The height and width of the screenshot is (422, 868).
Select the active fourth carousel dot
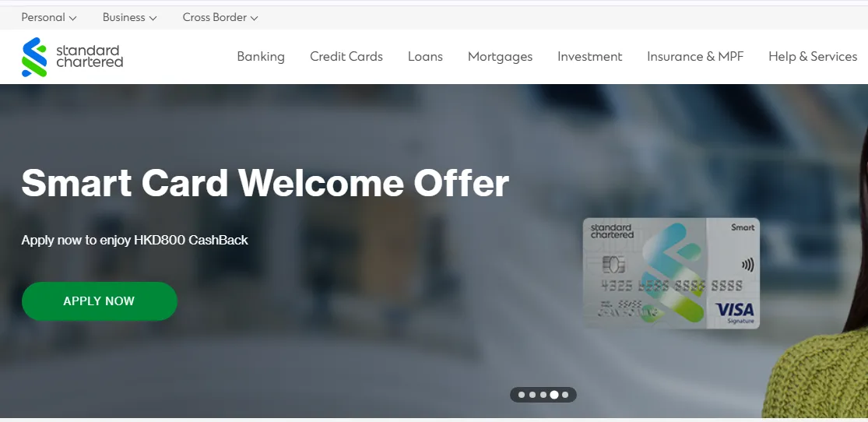(x=554, y=395)
